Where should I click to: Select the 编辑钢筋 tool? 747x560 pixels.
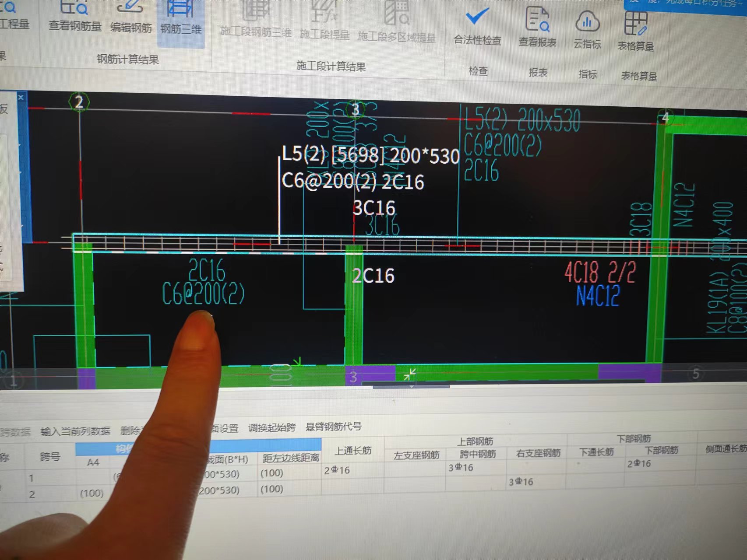click(x=131, y=17)
